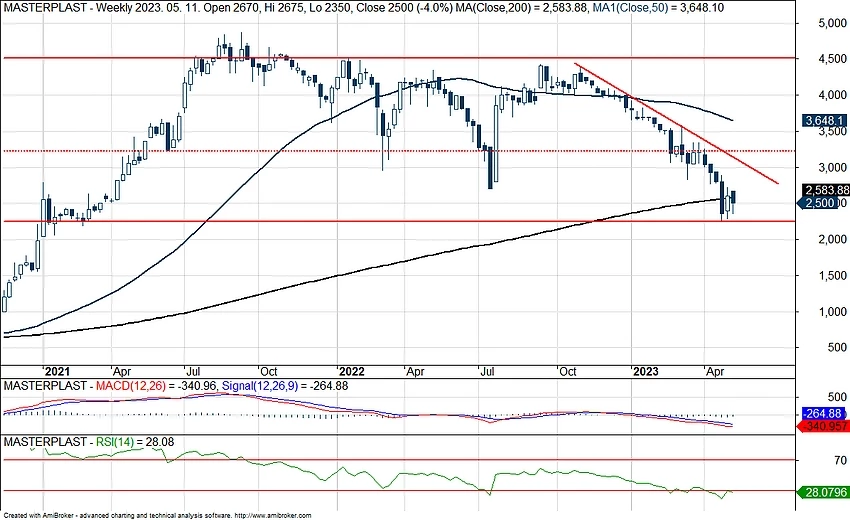Click the 4,500 price axis label

[x=833, y=59]
